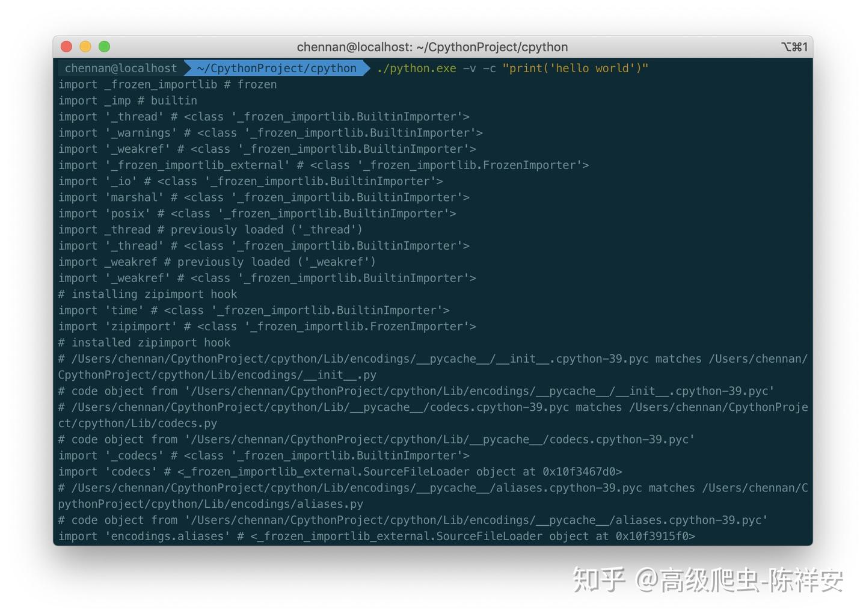Click the 知乎 watermark text at bottom

(597, 579)
